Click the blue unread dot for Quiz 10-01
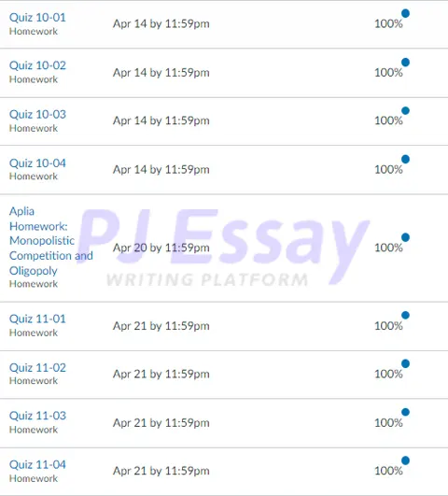 tap(406, 13)
